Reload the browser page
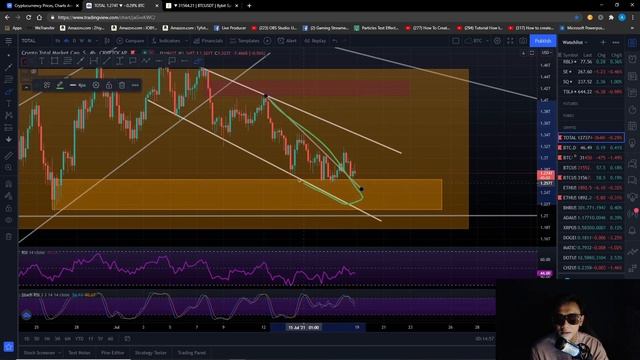Screen dimensions: 640x360 point(28,18)
